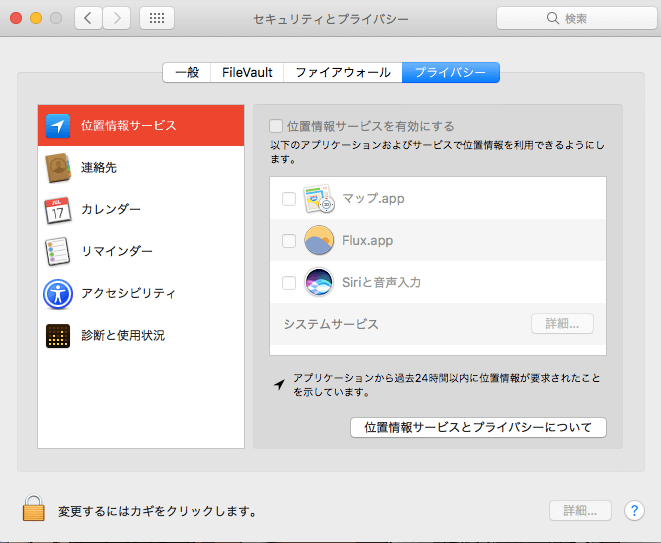Open 詳細... for システムサービス
The height and width of the screenshot is (543, 661).
click(562, 324)
